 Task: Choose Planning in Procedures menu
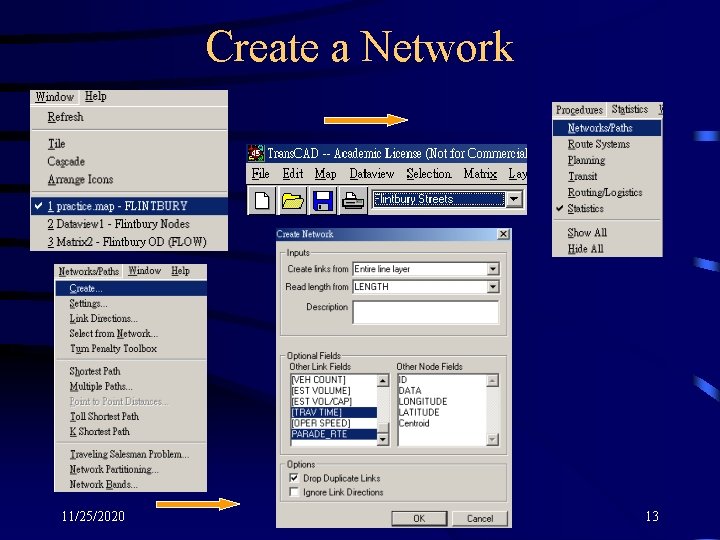tap(607, 160)
